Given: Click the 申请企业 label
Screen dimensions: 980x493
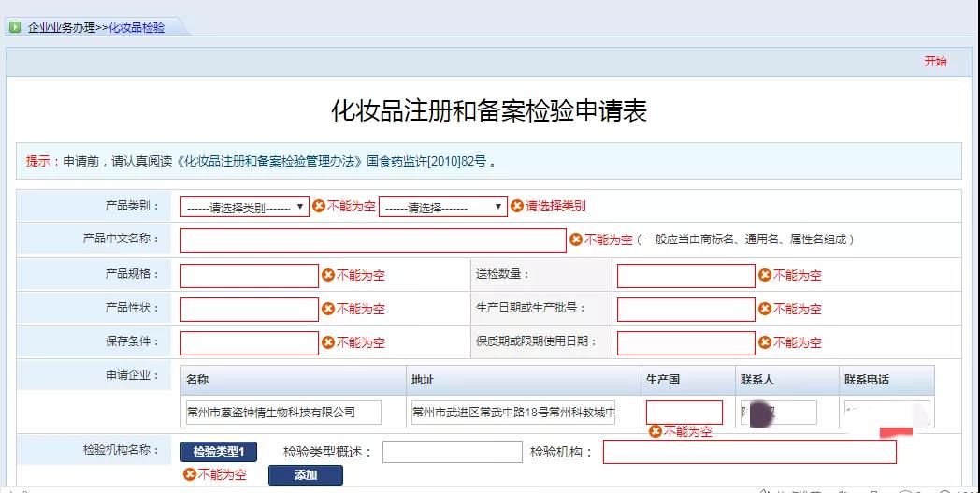Looking at the screenshot, I should (x=132, y=375).
